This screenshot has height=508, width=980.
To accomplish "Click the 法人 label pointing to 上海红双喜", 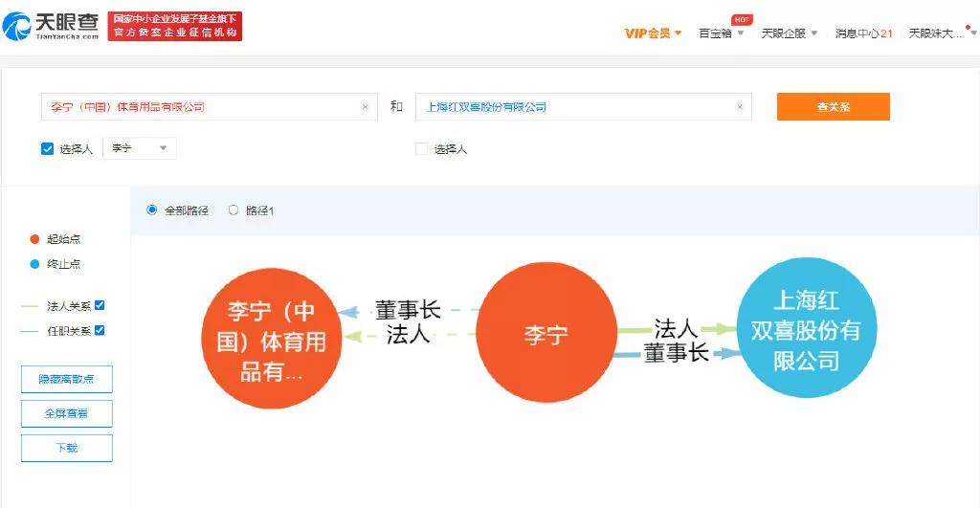I will click(675, 328).
